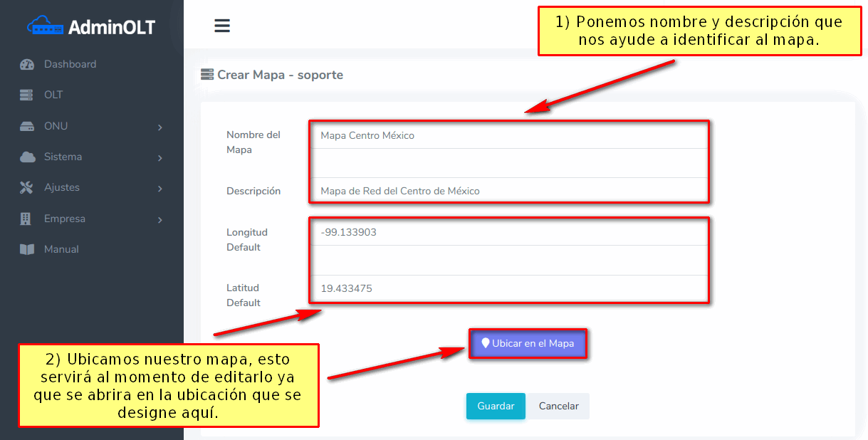Click the Latitud Default input field
The height and width of the screenshot is (440, 868).
[x=508, y=288]
